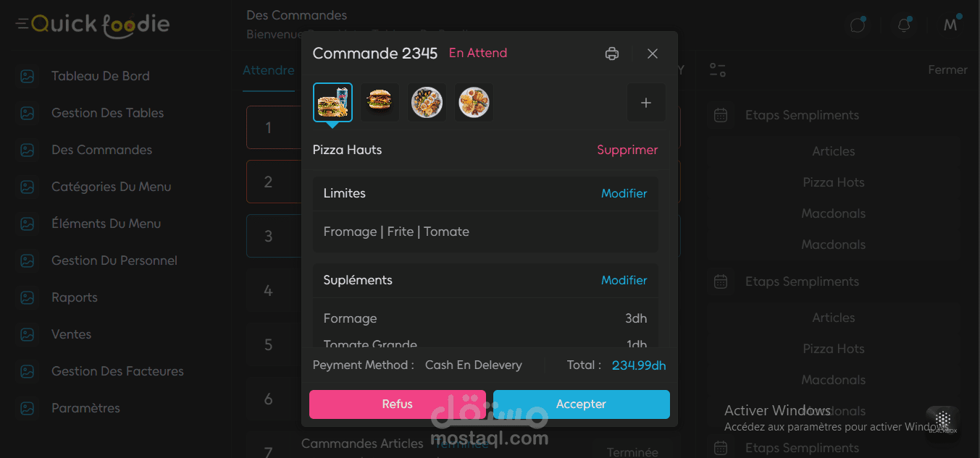The height and width of the screenshot is (458, 980).
Task: Select the burger thumbnail in the order
Action: point(380,102)
